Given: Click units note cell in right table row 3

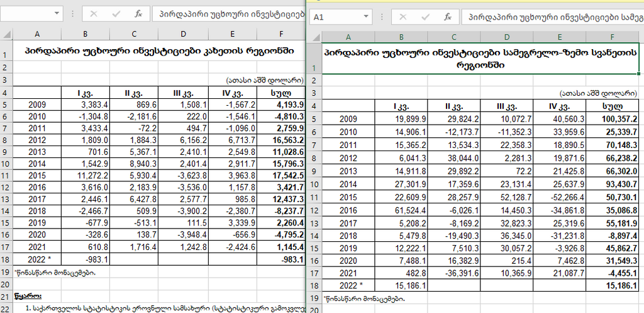Looking at the screenshot, I should pyautogui.click(x=598, y=93).
